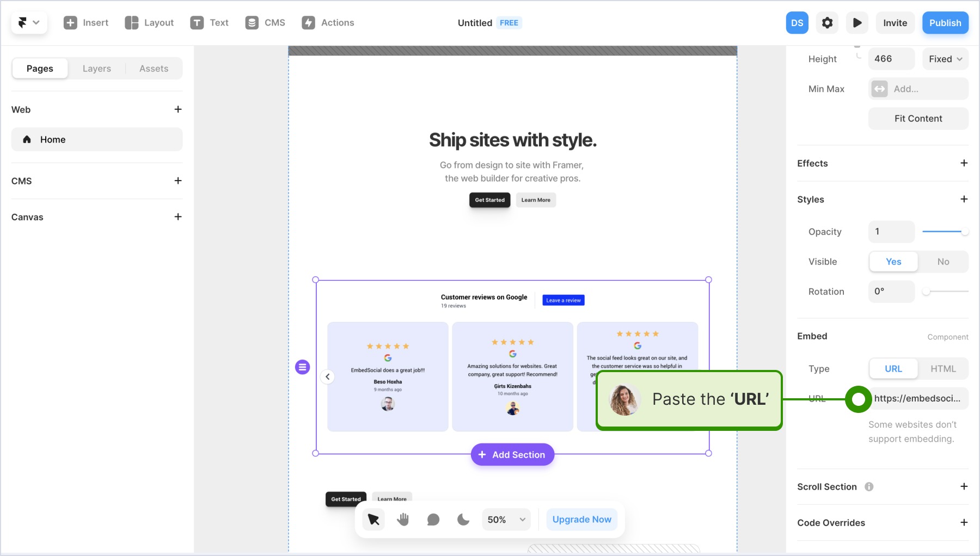Add a new Web page

coord(178,109)
